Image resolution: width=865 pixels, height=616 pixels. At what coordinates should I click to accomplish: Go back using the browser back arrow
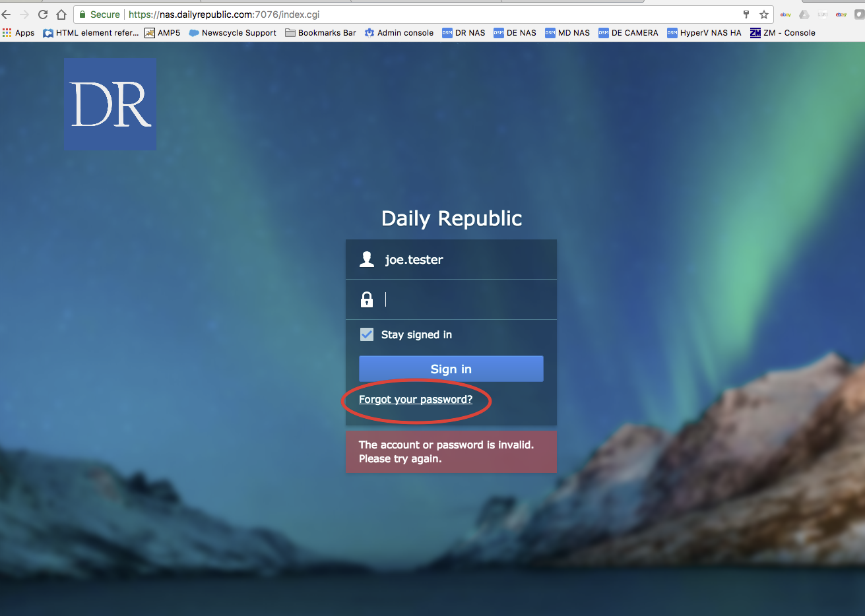[7, 15]
